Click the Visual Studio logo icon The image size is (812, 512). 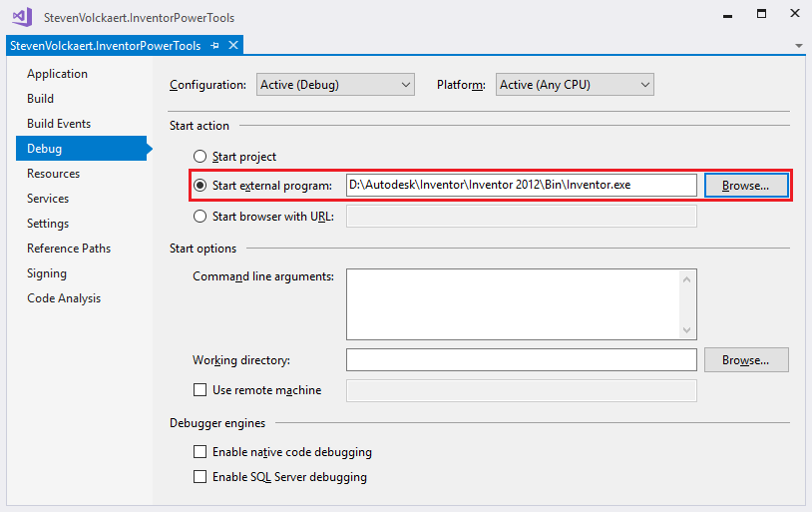coord(22,17)
